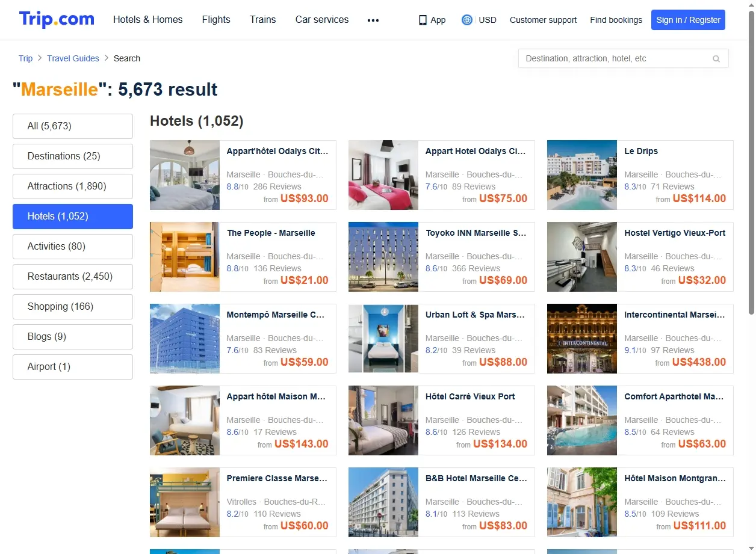756x554 pixels.
Task: Open Appart'hôtel Odalys Cit... thumbnail with 286 reviews
Action: pos(185,175)
